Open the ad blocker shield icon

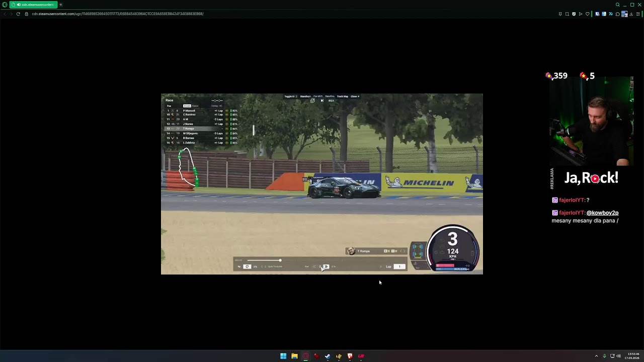[x=574, y=14]
